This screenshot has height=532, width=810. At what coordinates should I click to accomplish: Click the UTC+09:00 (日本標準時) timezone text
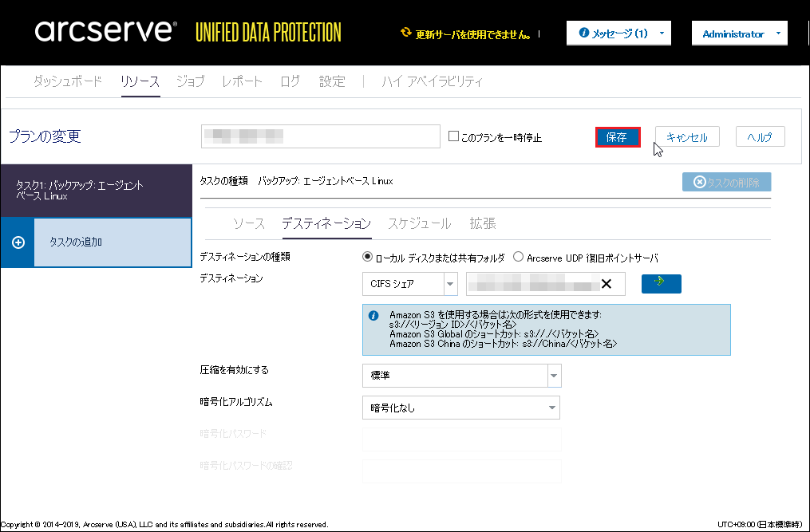coord(760,524)
